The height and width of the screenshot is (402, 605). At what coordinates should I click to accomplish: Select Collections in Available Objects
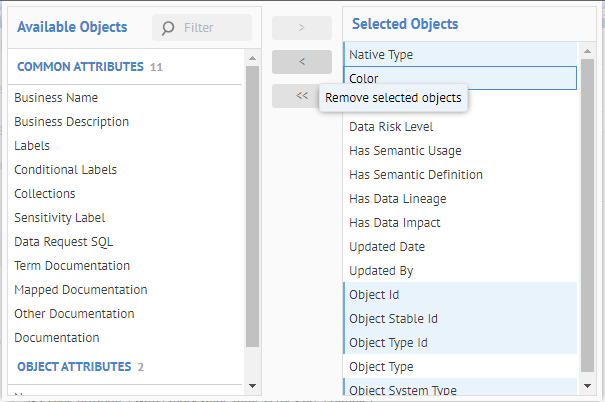pos(125,194)
